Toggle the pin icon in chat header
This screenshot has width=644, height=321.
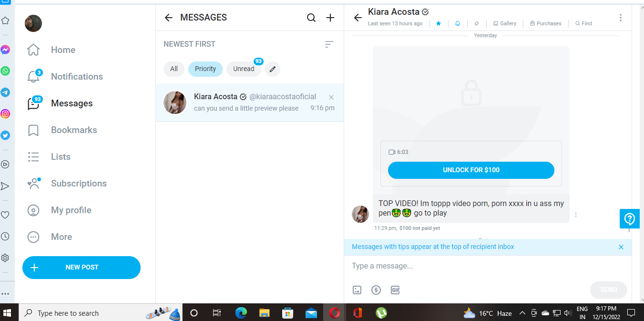pos(477,23)
